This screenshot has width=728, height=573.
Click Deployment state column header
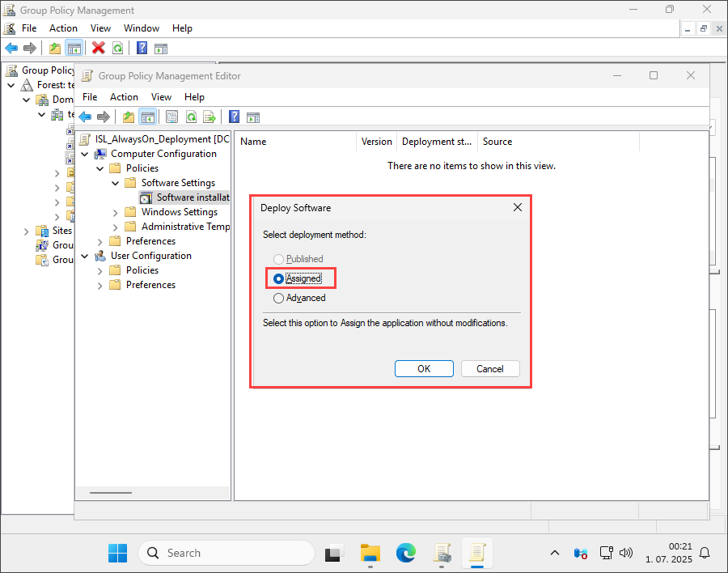click(437, 142)
